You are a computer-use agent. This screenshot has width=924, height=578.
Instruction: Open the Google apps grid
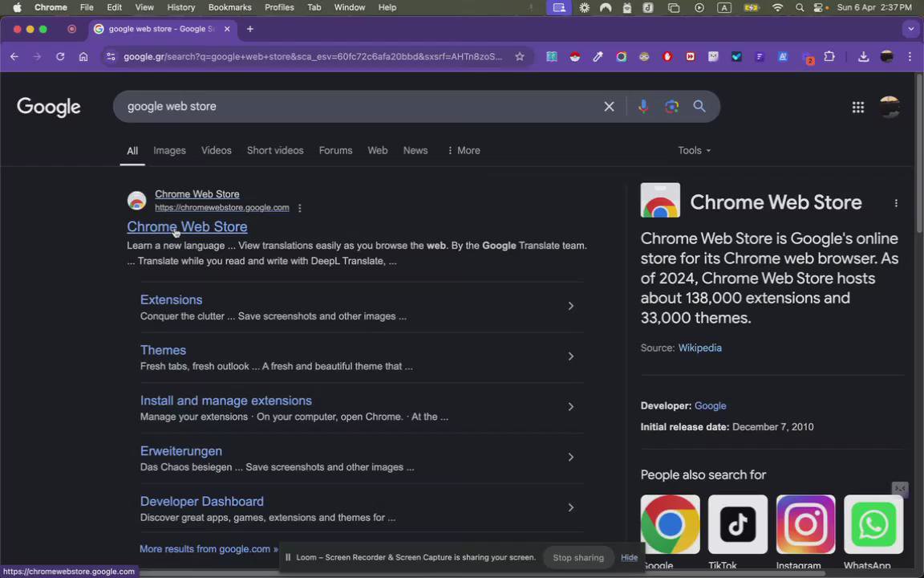pyautogui.click(x=858, y=107)
